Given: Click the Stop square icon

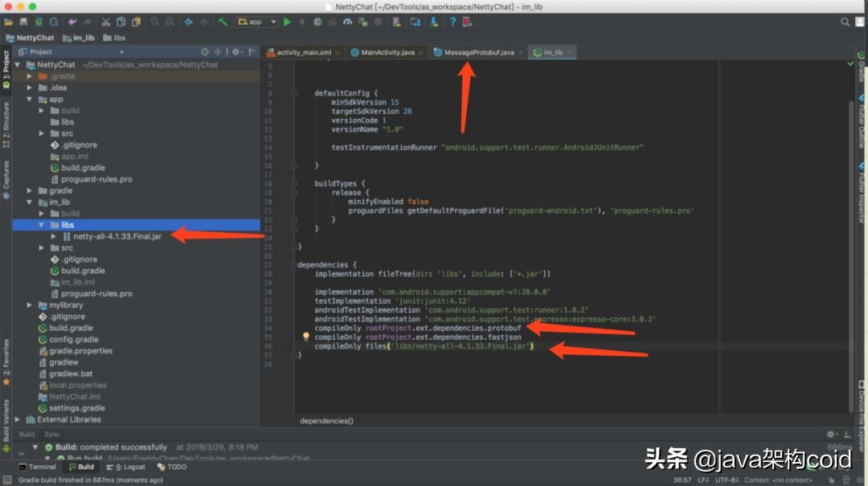Looking at the screenshot, I should click(378, 22).
